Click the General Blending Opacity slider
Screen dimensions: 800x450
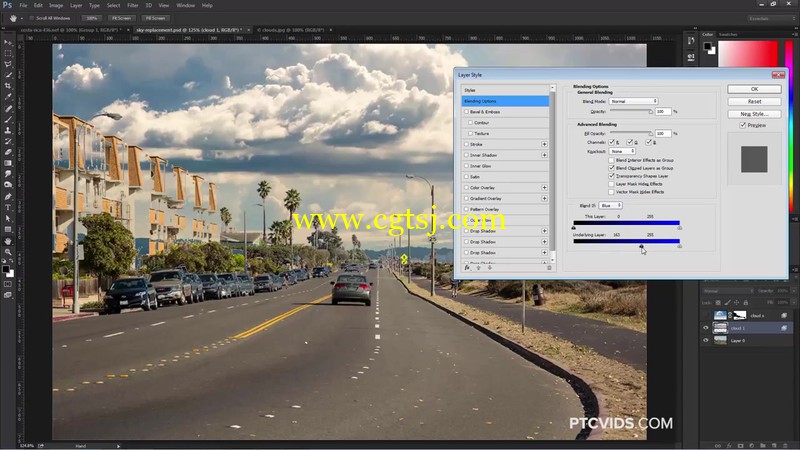tap(631, 111)
